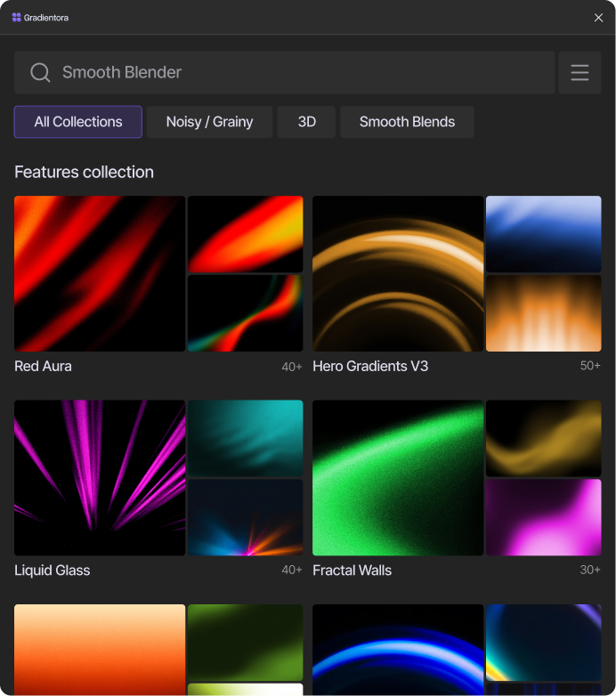Switch to Noisy / Grainy filter
The height and width of the screenshot is (696, 616).
pyautogui.click(x=209, y=122)
